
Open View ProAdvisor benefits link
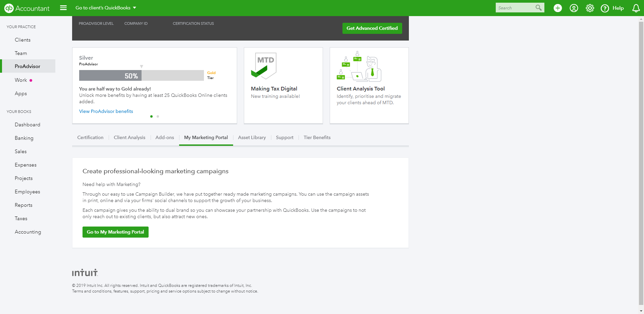click(106, 111)
